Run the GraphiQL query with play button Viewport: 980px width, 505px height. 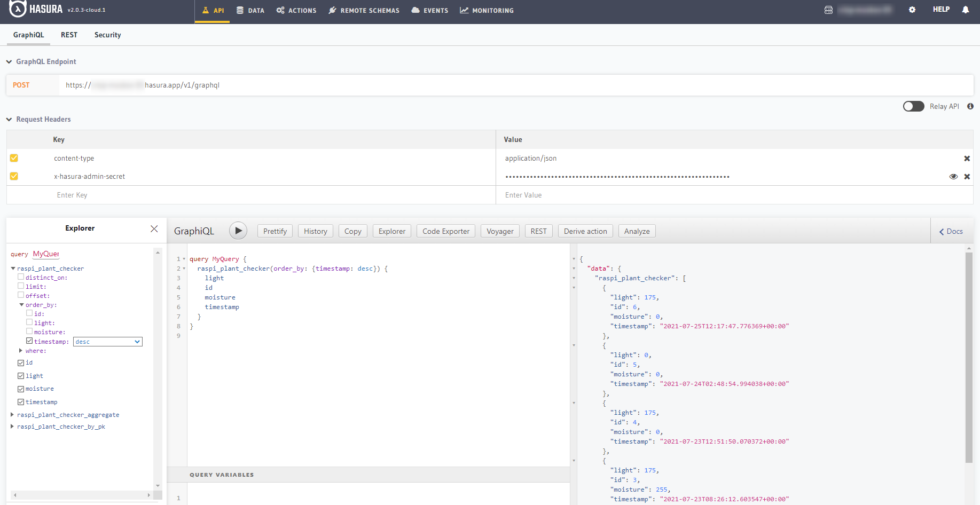(238, 231)
